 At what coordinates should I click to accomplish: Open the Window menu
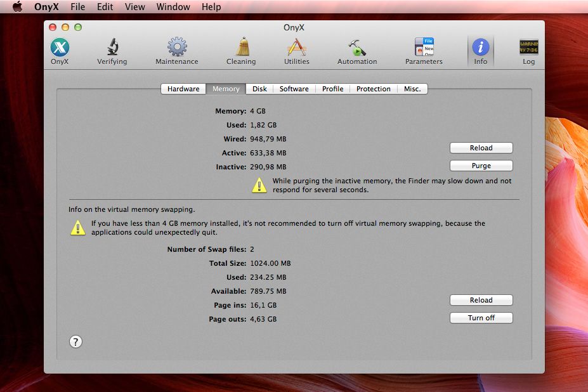173,7
